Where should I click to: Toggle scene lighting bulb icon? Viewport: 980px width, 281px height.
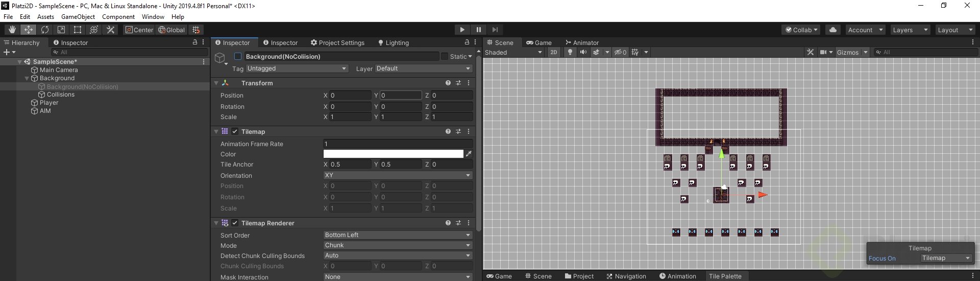tap(570, 52)
